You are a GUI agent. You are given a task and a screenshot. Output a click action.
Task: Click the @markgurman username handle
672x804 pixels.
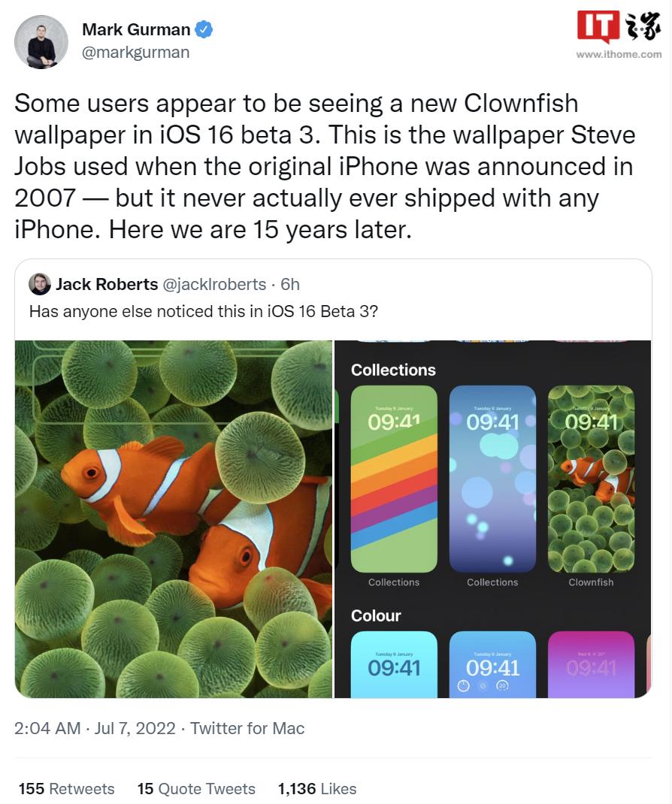click(135, 53)
